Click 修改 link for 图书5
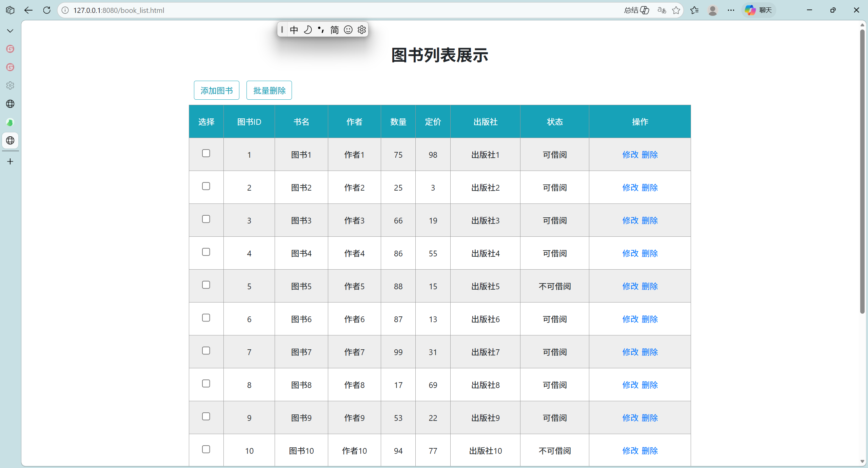 tap(630, 286)
